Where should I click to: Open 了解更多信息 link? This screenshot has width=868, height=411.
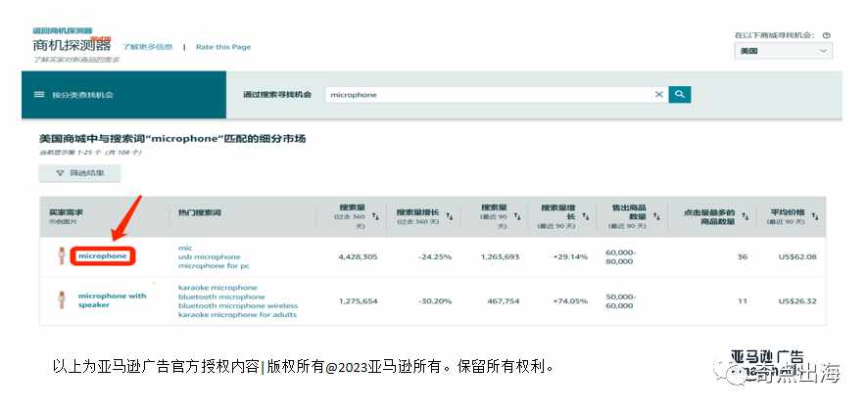point(148,47)
